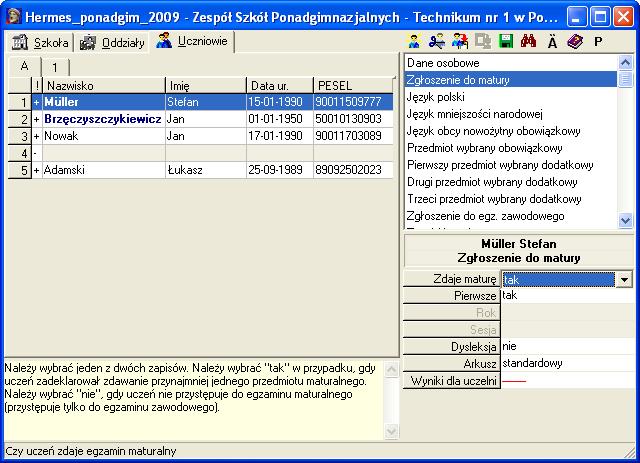The width and height of the screenshot is (640, 463).
Task: Select Pierwszy przedmiot wybrany dodatkowy
Action: 511,165
